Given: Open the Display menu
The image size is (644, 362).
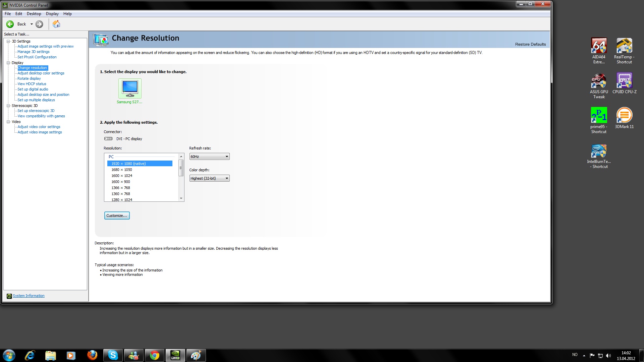Looking at the screenshot, I should coord(52,14).
